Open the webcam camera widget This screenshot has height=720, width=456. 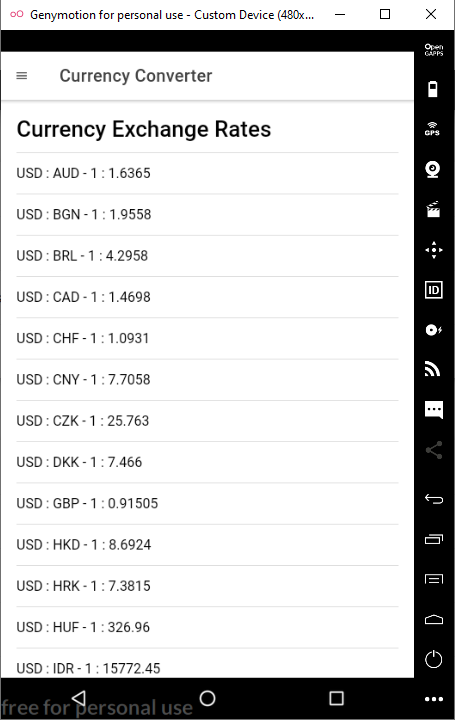coord(433,169)
